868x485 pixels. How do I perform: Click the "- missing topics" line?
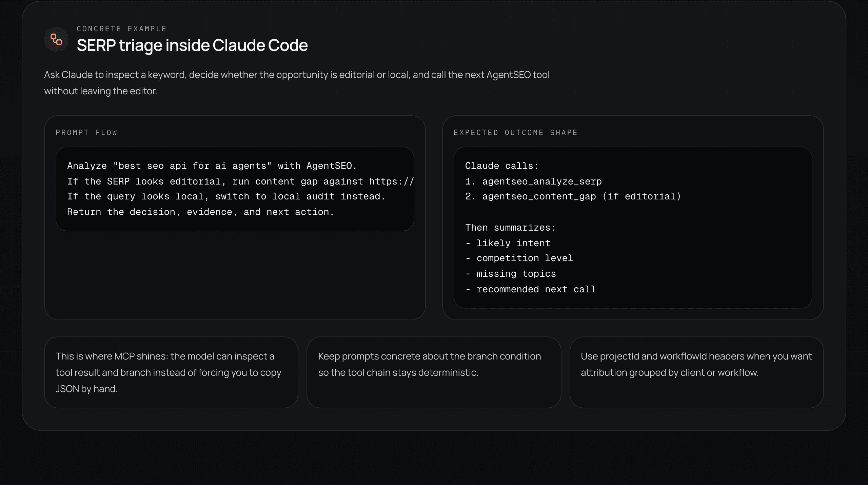[510, 274]
